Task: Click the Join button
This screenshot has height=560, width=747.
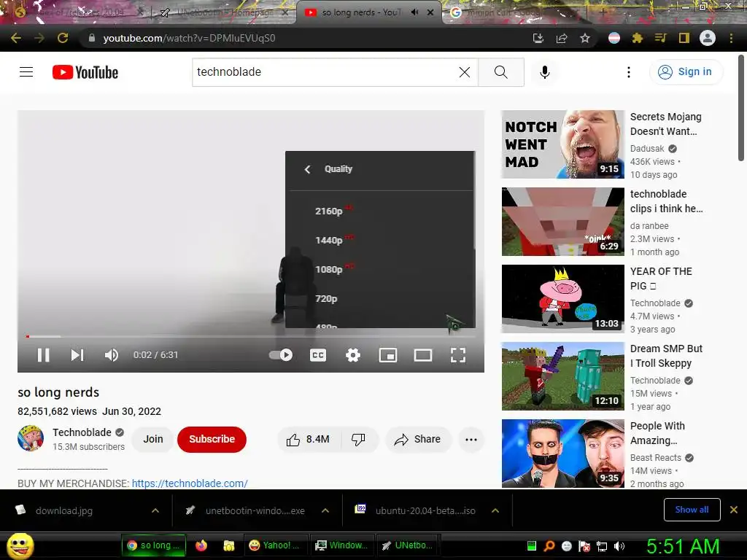Action: (x=153, y=439)
